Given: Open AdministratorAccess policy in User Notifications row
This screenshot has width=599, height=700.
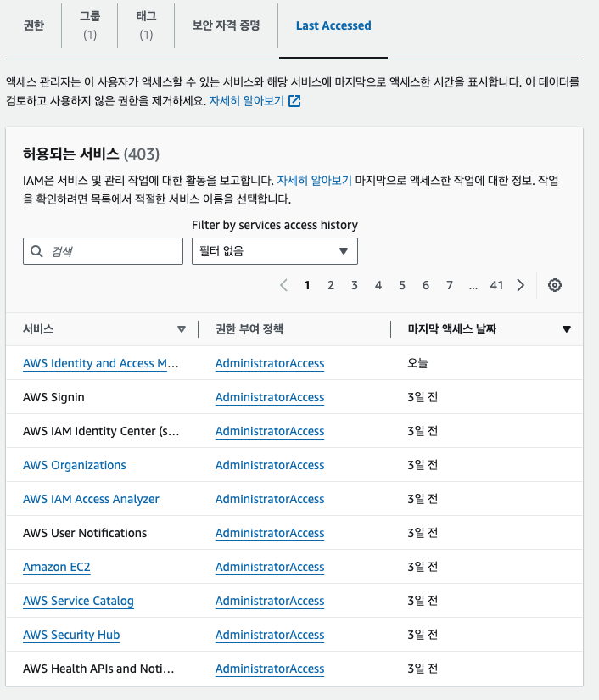Looking at the screenshot, I should 270,533.
